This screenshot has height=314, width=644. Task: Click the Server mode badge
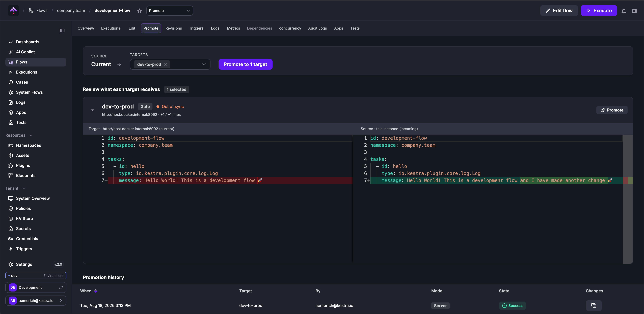click(440, 305)
